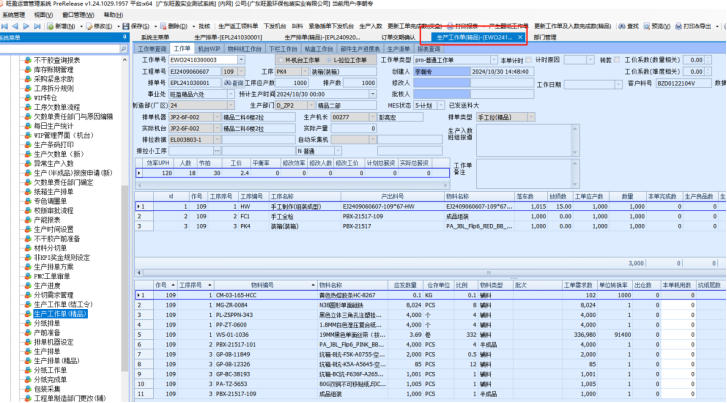Close the 生产工作单(精品) document tab
This screenshot has width=727, height=403.
coord(520,37)
